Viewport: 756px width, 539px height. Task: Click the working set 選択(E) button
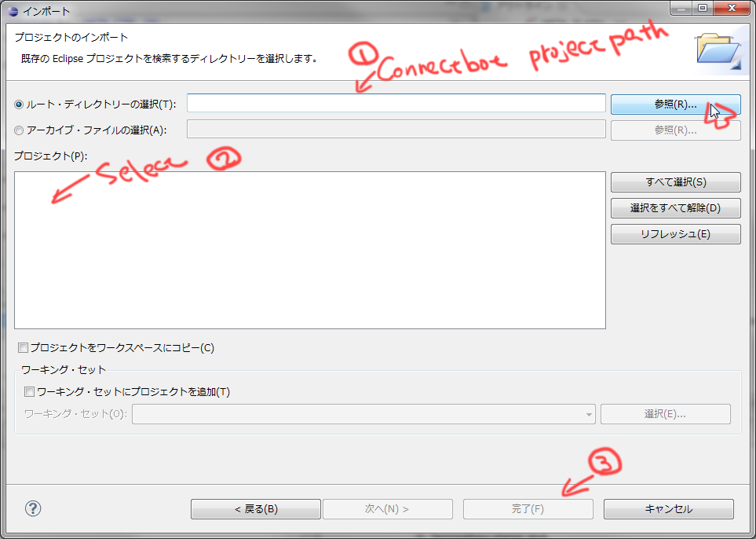(666, 414)
